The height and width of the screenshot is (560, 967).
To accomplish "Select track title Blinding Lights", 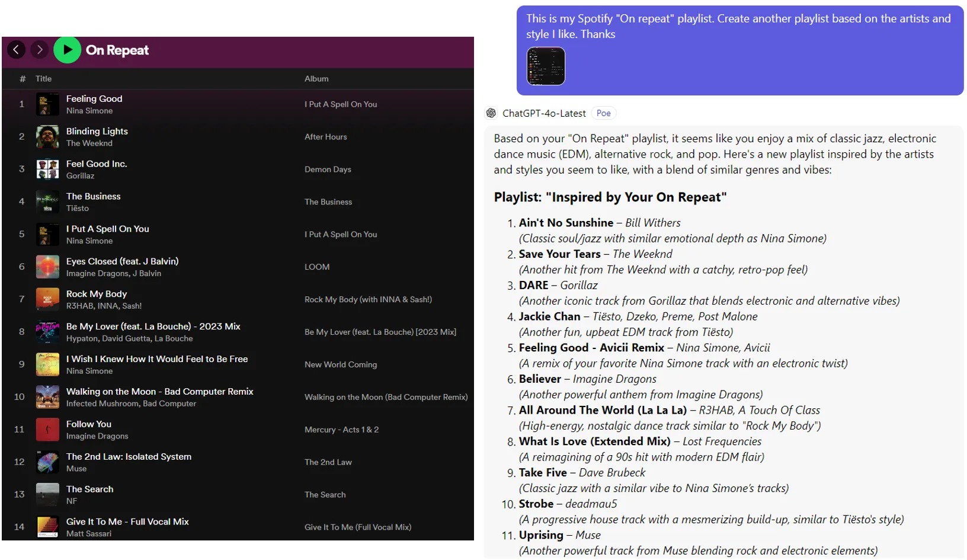I will click(97, 132).
